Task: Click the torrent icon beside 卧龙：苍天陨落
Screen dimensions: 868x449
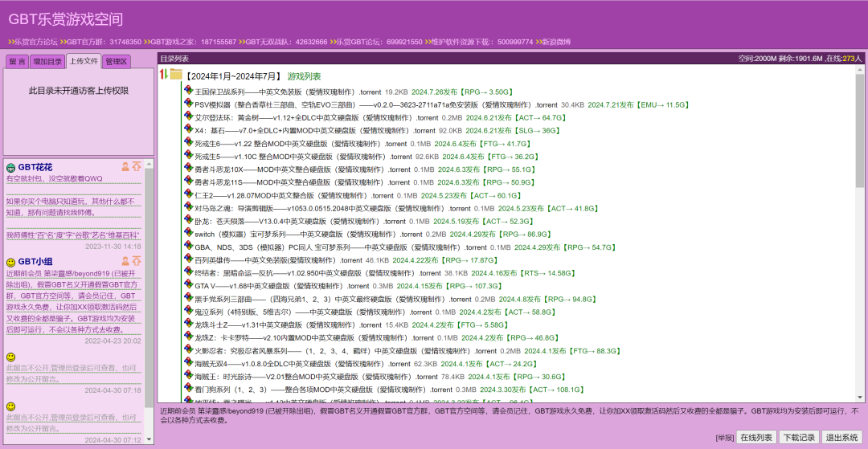Action: [188, 219]
